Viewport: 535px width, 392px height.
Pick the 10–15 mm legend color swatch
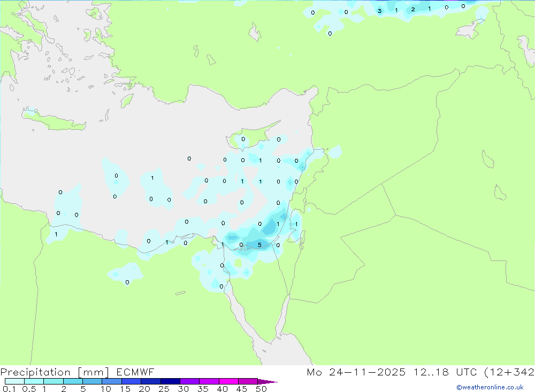(112, 381)
